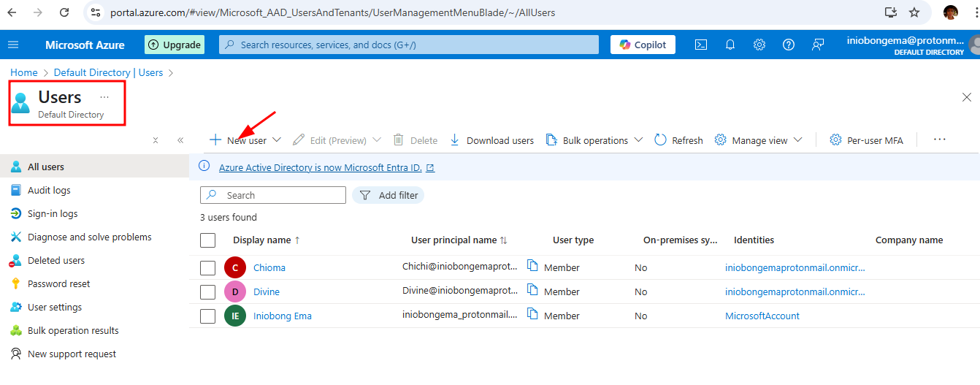The width and height of the screenshot is (980, 385).
Task: Click New user in the toolbar
Action: coord(238,140)
